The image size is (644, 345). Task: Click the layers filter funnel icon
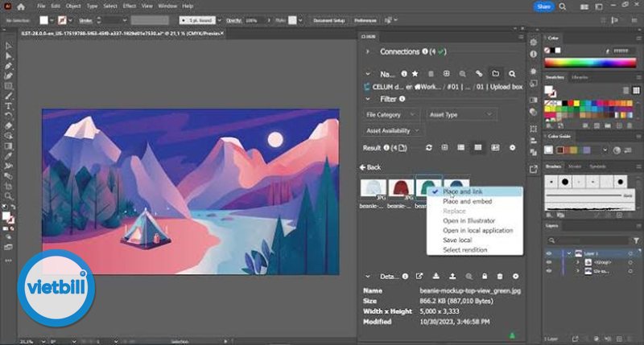pos(636,240)
